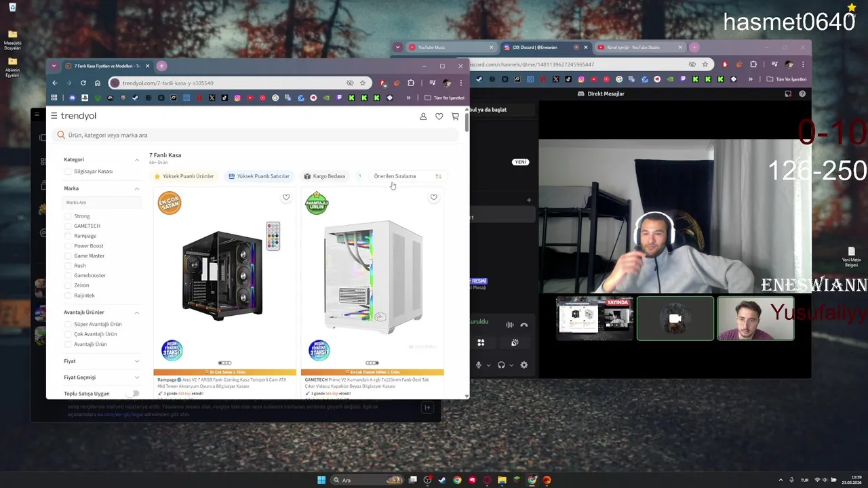868x488 pixels.
Task: Open the Trendyol hamburger menu
Action: [54, 116]
